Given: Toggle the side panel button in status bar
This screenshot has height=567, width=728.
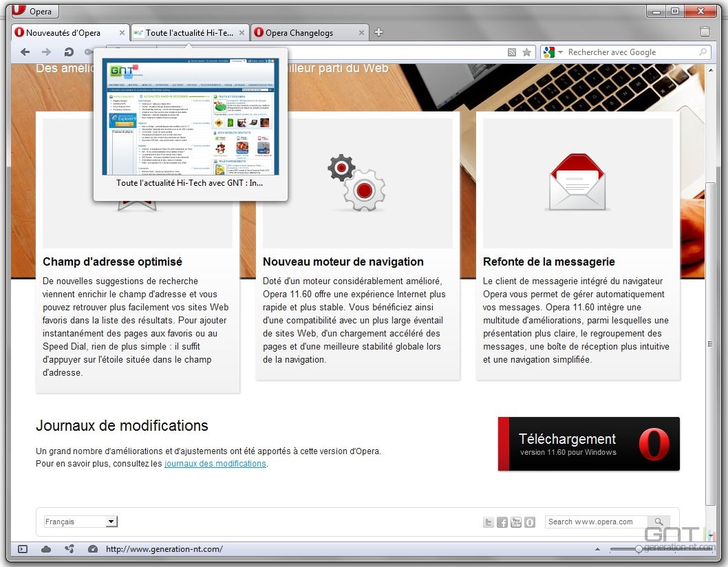Looking at the screenshot, I should click(23, 549).
